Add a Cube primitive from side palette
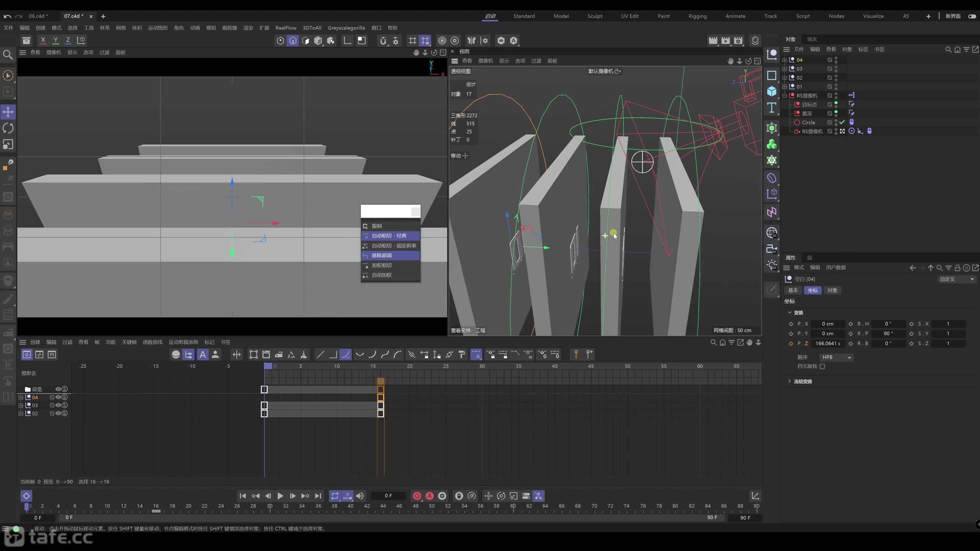The image size is (980, 551). 772,91
